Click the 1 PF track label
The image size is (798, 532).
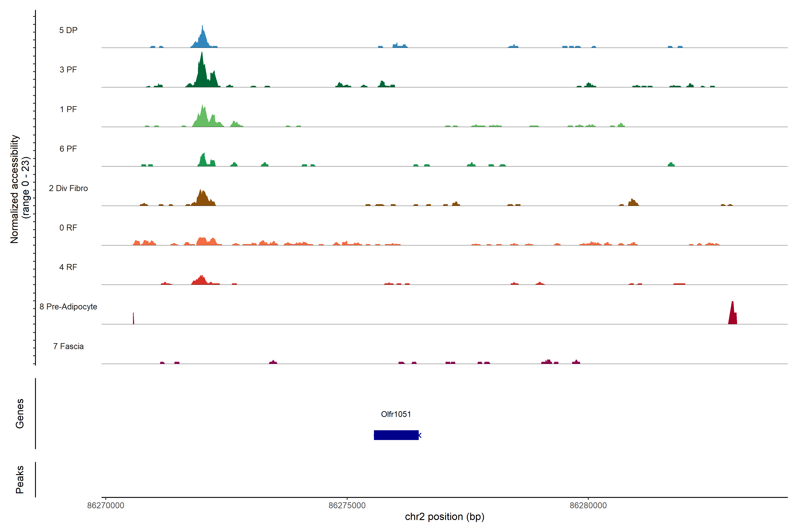pos(68,109)
